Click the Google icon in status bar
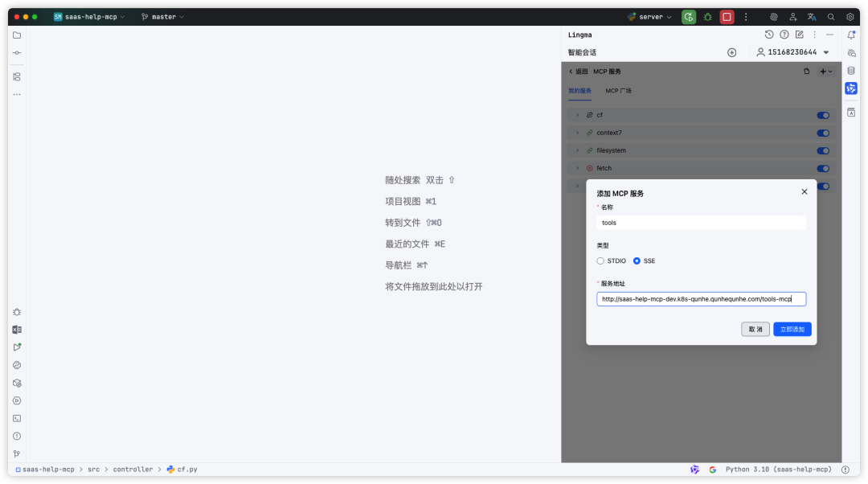 pyautogui.click(x=712, y=470)
